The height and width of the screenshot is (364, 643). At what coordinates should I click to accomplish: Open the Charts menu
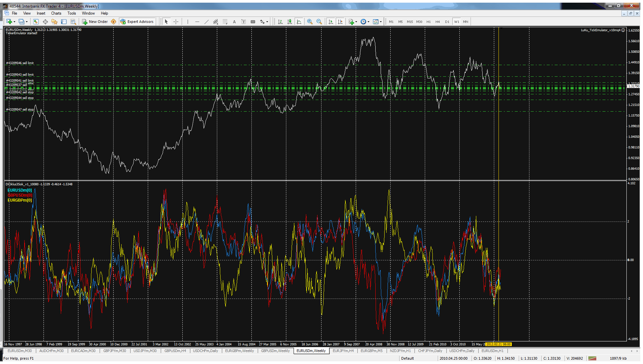tap(56, 13)
